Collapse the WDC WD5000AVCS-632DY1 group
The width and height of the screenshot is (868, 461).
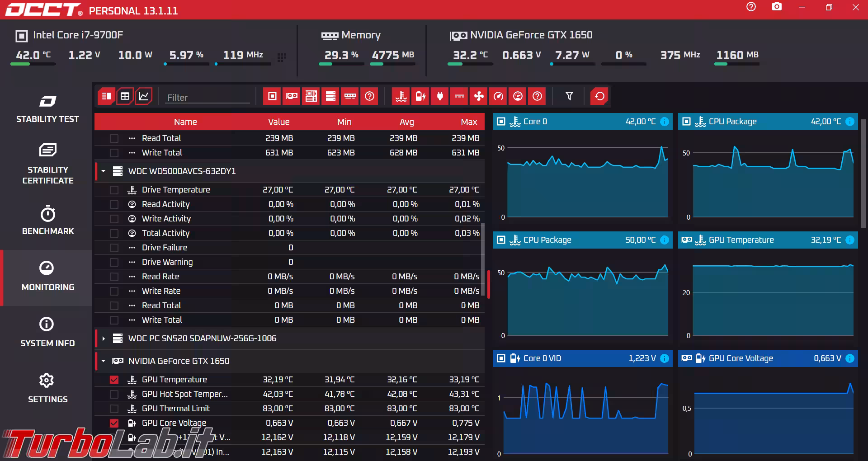(x=104, y=171)
